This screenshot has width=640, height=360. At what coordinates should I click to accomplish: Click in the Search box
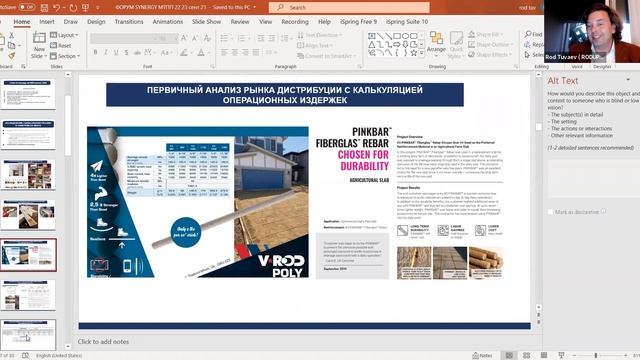(349, 7)
